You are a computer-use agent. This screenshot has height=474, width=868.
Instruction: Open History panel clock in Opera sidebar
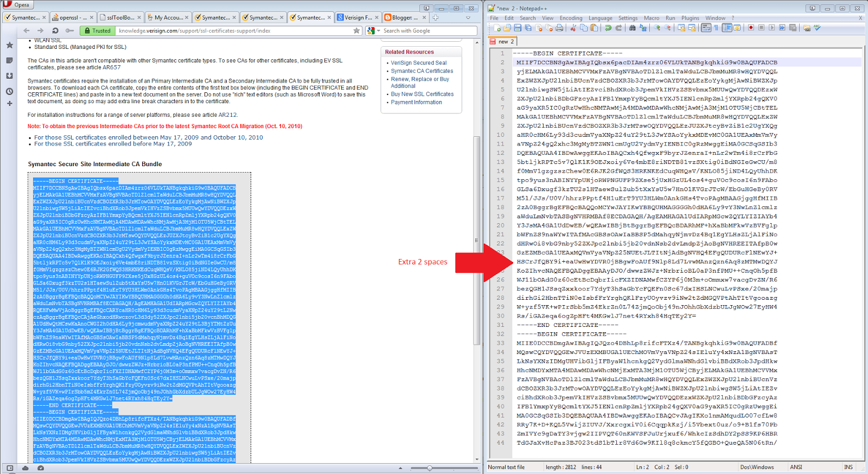click(9, 91)
